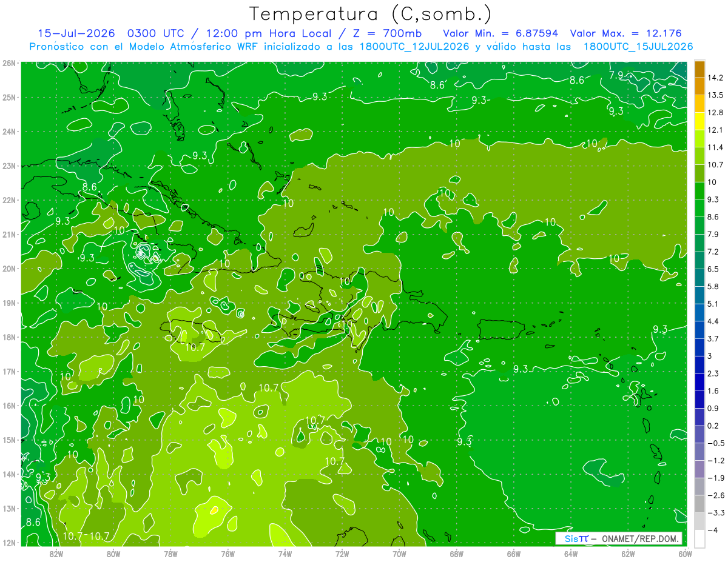
Task: Click the 'Valor Min. = 6.87594' readout
Action: (x=501, y=33)
